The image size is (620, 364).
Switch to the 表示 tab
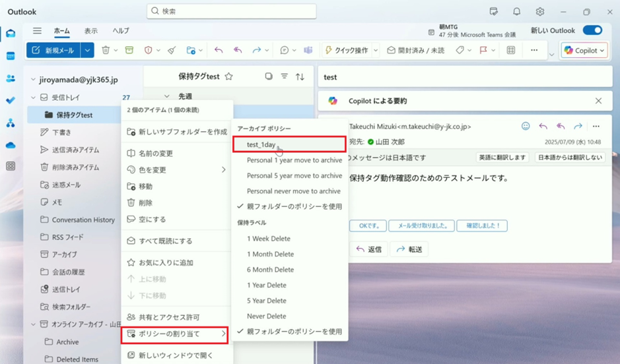(x=91, y=31)
